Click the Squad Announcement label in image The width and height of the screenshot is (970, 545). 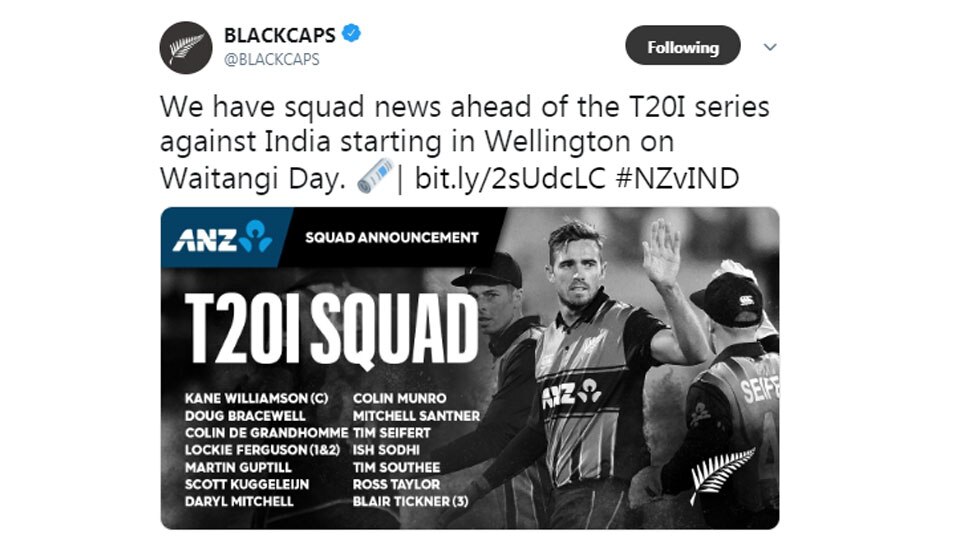pyautogui.click(x=391, y=238)
